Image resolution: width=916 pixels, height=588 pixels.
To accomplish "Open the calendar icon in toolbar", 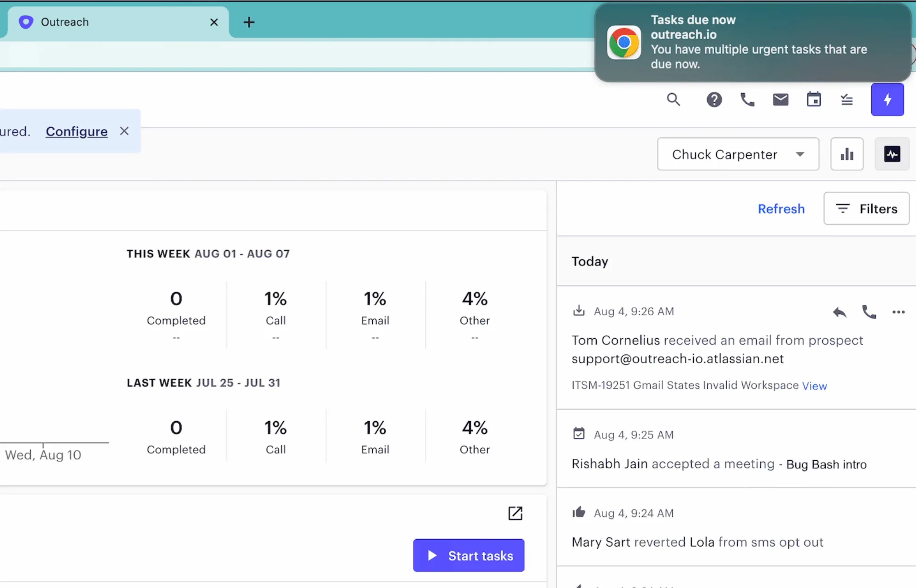I will (x=814, y=100).
